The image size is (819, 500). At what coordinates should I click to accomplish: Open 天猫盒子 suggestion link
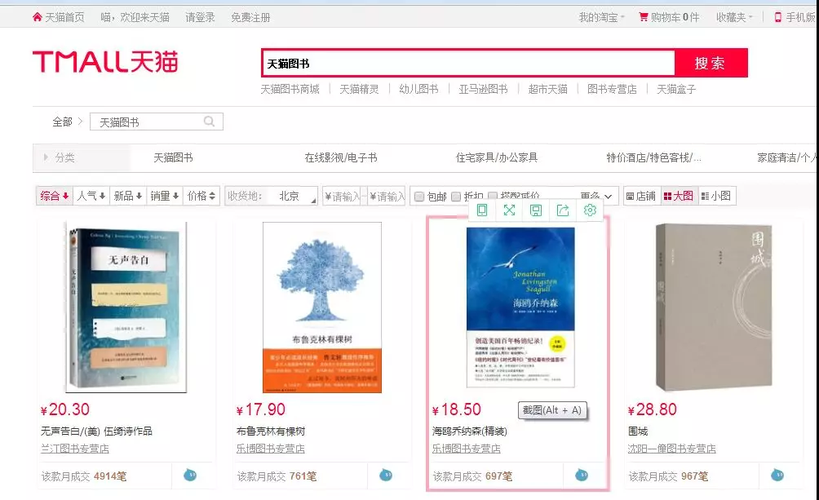676,89
